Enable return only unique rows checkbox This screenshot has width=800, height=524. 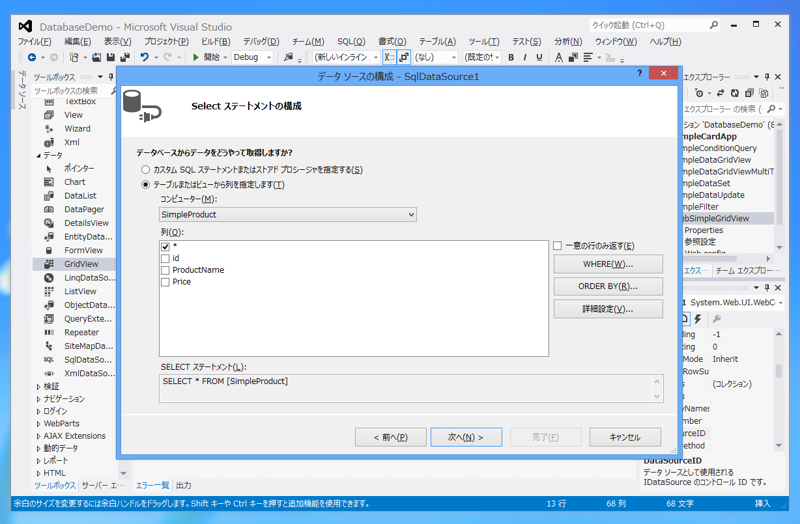tap(558, 246)
